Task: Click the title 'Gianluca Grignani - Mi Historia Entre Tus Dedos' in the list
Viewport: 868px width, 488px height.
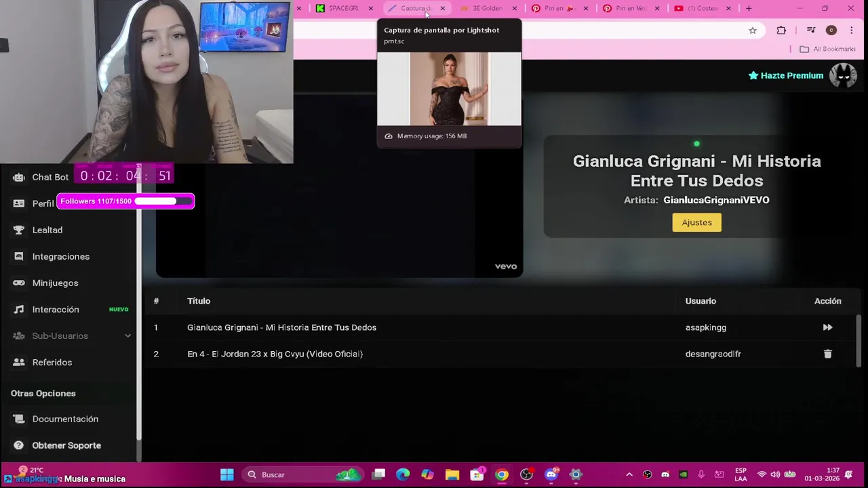Action: (281, 327)
